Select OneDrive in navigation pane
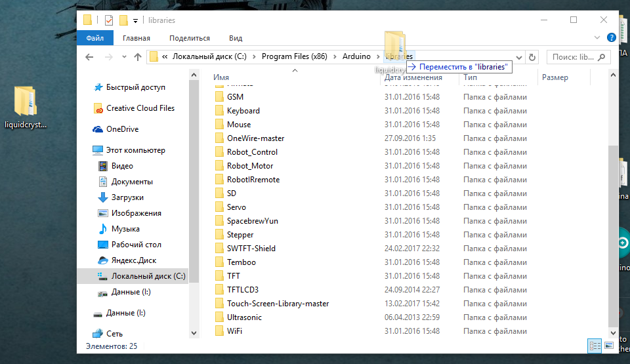This screenshot has width=630, height=364. click(x=123, y=129)
